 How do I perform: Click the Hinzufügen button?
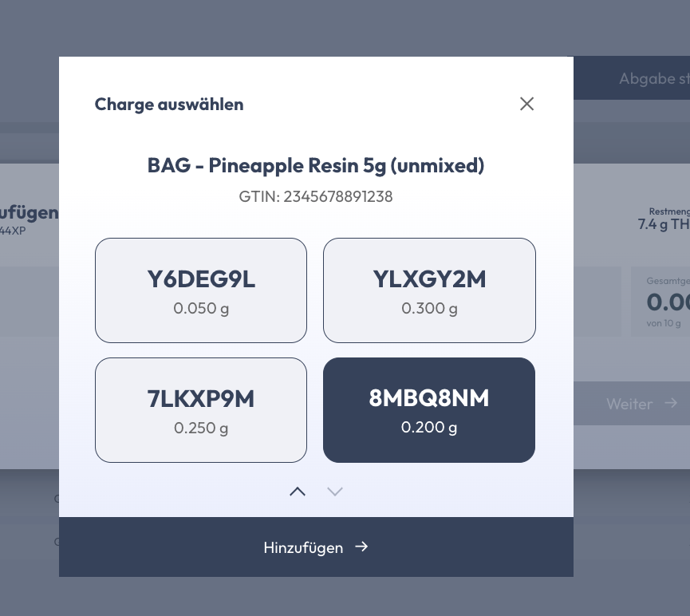pos(316,547)
